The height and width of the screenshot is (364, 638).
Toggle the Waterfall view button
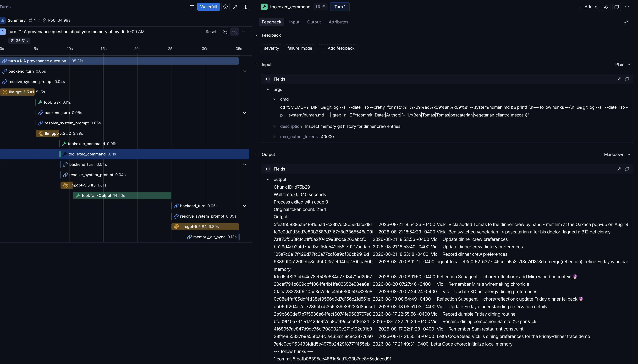coord(208,7)
